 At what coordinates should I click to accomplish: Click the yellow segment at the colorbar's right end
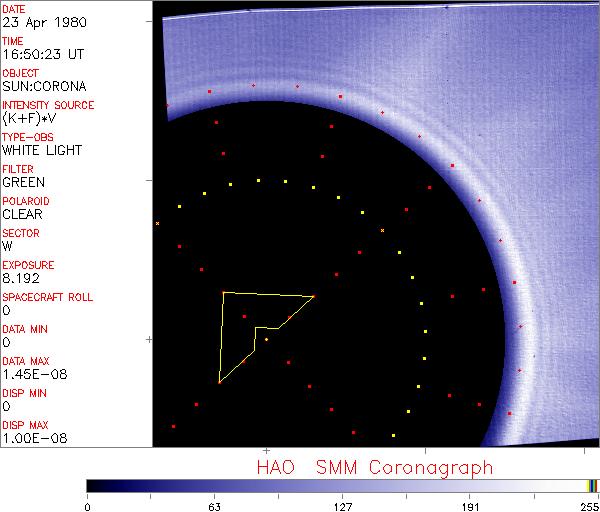click(x=590, y=485)
